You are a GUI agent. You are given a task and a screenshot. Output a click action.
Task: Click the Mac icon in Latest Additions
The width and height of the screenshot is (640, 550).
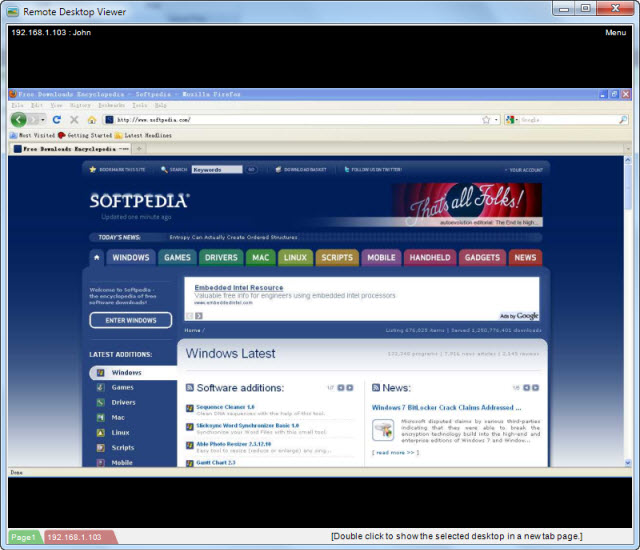[x=101, y=417]
